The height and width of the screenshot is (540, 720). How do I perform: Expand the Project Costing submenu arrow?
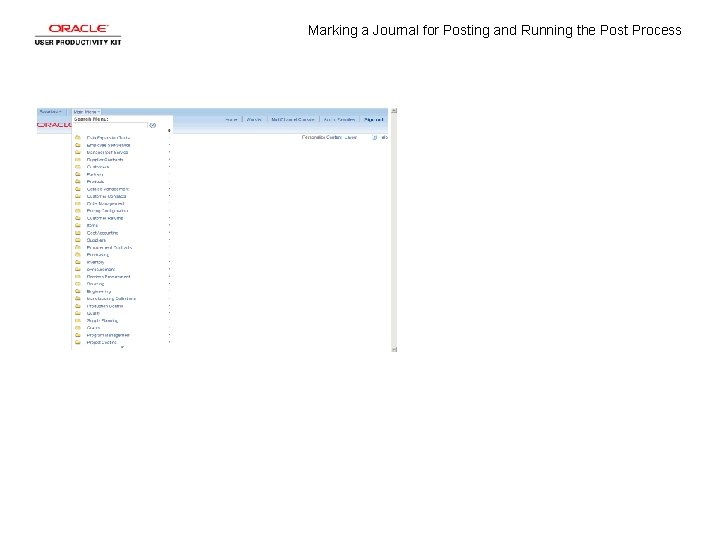coord(169,342)
